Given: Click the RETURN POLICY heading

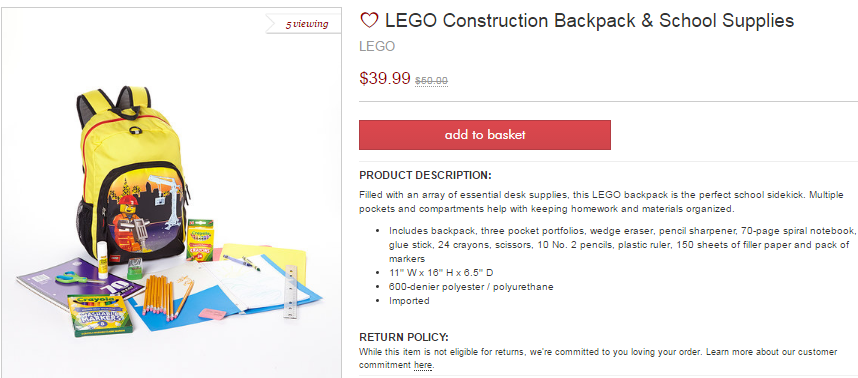Looking at the screenshot, I should point(404,337).
